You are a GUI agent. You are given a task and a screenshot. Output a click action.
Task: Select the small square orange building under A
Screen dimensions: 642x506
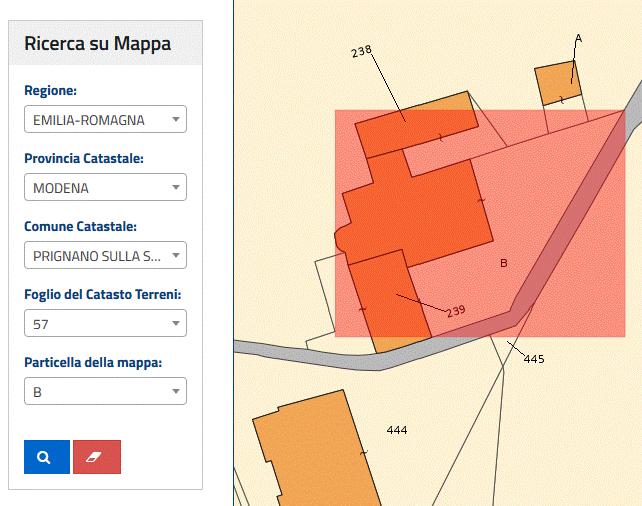(558, 84)
